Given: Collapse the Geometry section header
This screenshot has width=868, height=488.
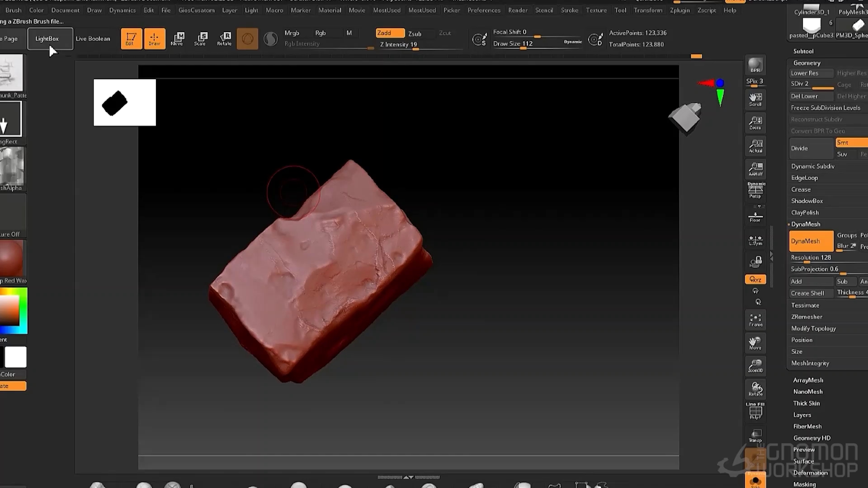Looking at the screenshot, I should point(807,62).
